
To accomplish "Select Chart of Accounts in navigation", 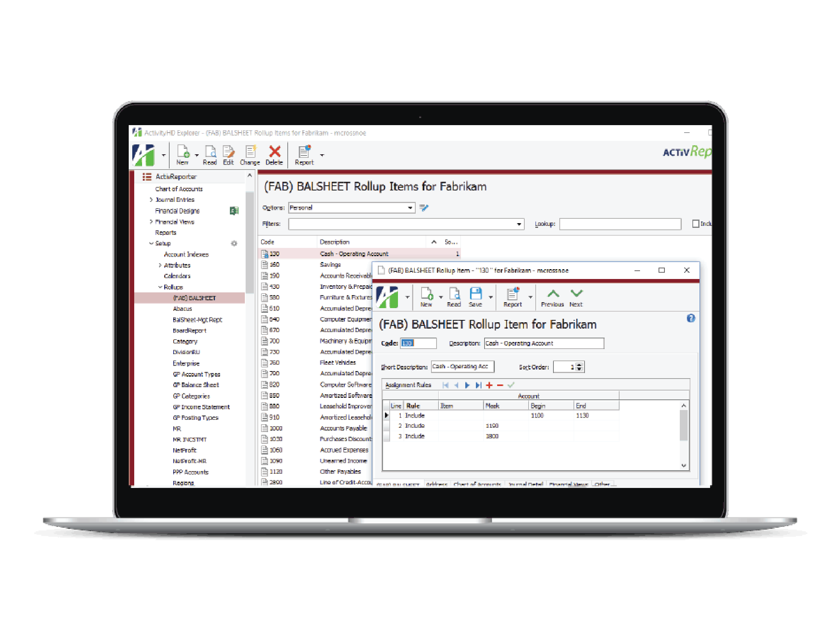I will click(179, 189).
